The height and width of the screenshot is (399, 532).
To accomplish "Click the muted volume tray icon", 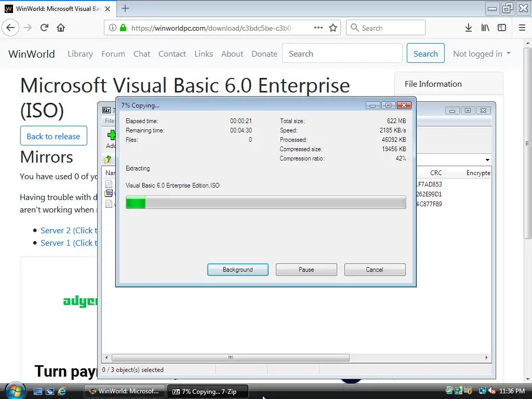I will click(x=491, y=391).
